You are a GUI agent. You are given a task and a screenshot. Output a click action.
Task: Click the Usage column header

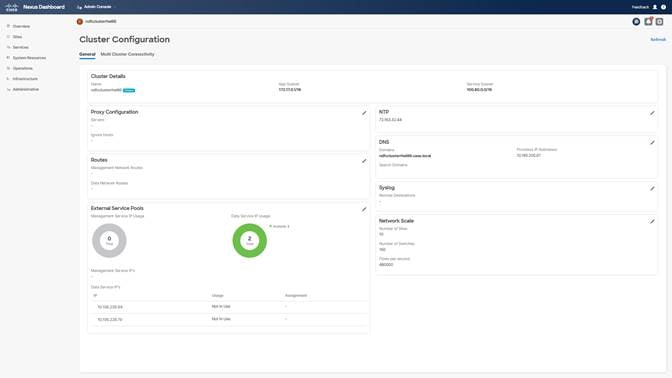[x=217, y=296]
